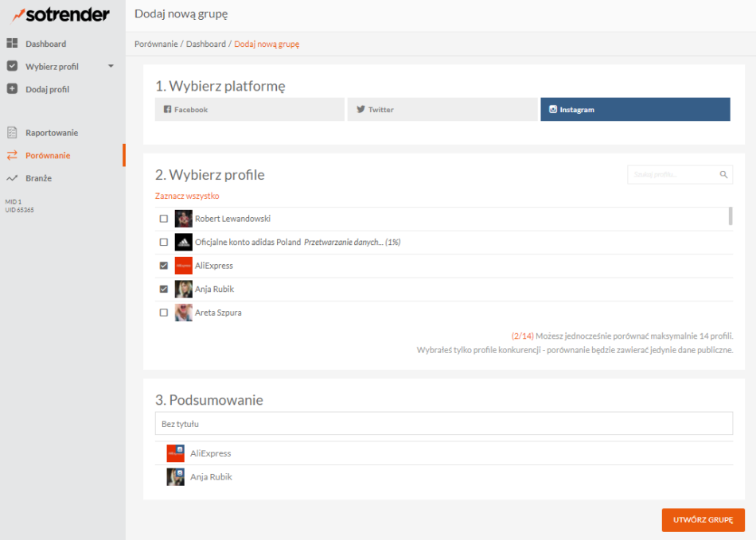Uncheck the AliExpress profile checkbox
Image resolution: width=756 pixels, height=540 pixels.
pyautogui.click(x=164, y=266)
